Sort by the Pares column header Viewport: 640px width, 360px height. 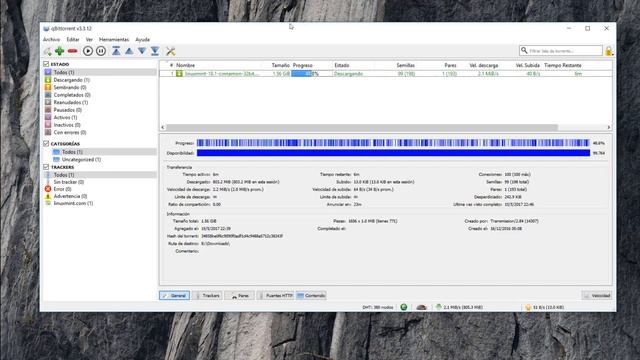click(450, 65)
